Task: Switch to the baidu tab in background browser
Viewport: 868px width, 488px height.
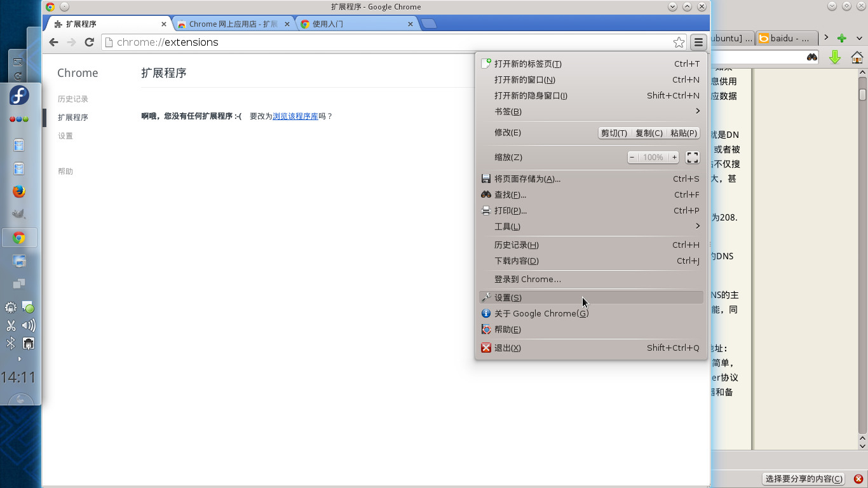Action: [785, 38]
